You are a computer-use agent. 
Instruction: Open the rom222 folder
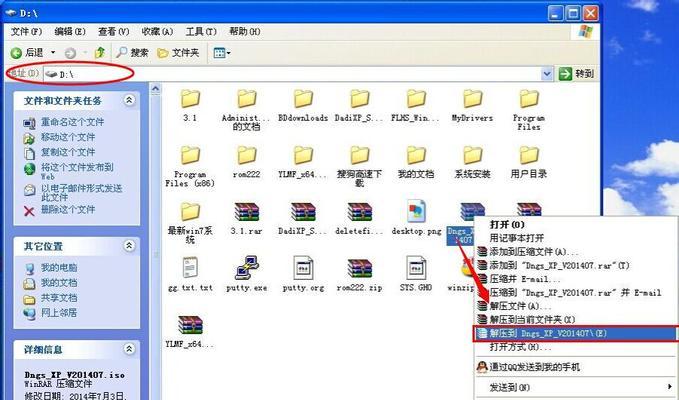coord(246,162)
